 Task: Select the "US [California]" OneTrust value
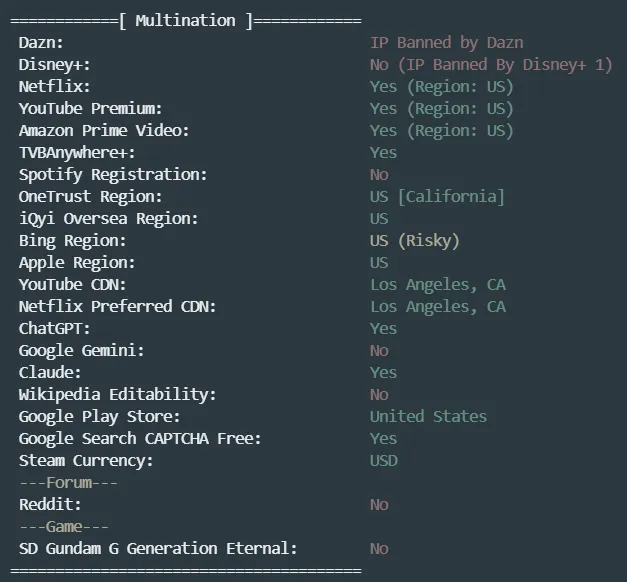[x=437, y=197]
